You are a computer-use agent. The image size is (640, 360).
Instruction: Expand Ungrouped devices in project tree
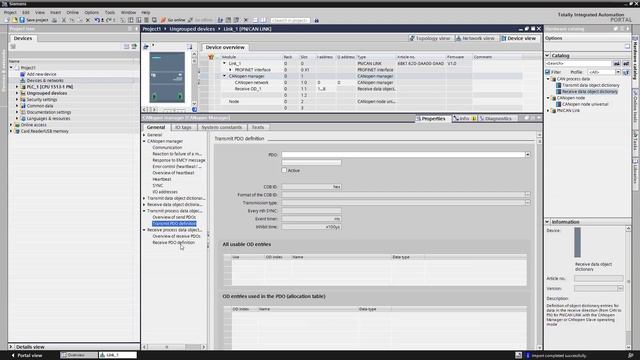click(x=17, y=93)
